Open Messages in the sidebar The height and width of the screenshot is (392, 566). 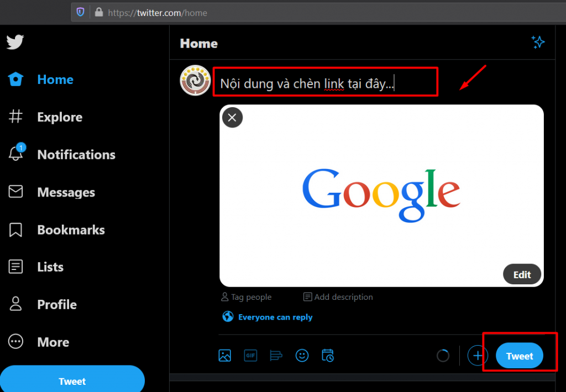[x=51, y=192]
